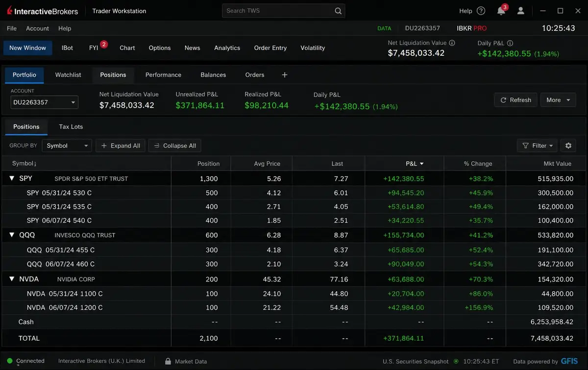Click the Refresh button

[x=515, y=100]
